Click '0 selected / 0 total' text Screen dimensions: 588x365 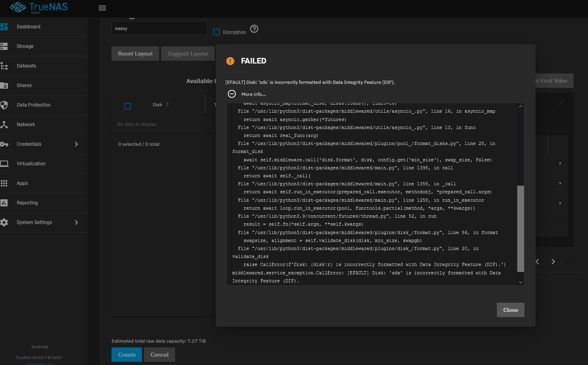pyautogui.click(x=139, y=144)
